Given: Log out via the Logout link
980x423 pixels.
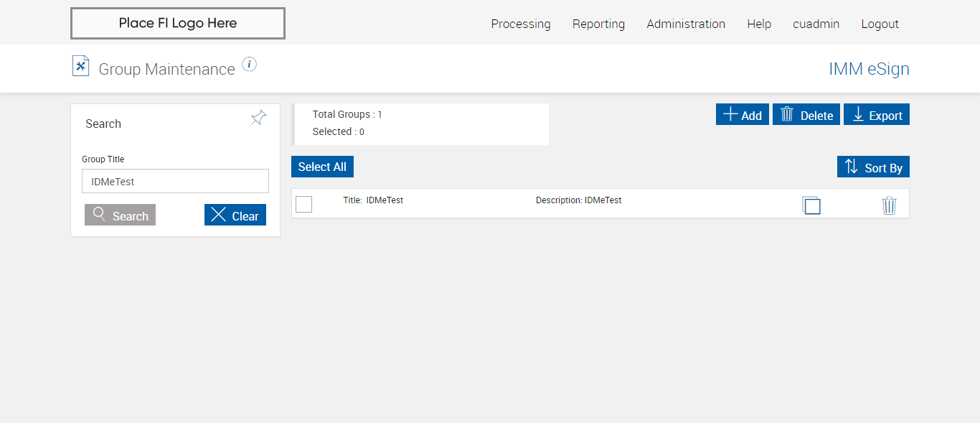Looking at the screenshot, I should [x=880, y=24].
